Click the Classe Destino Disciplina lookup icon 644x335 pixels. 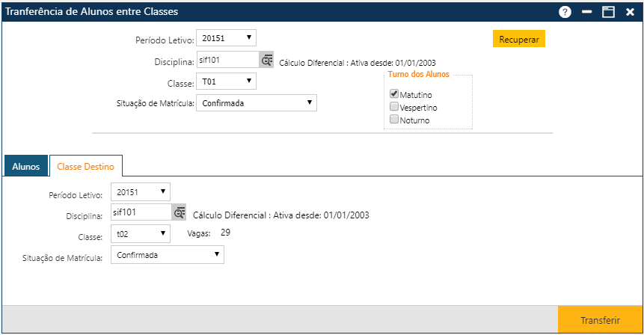[x=180, y=213]
